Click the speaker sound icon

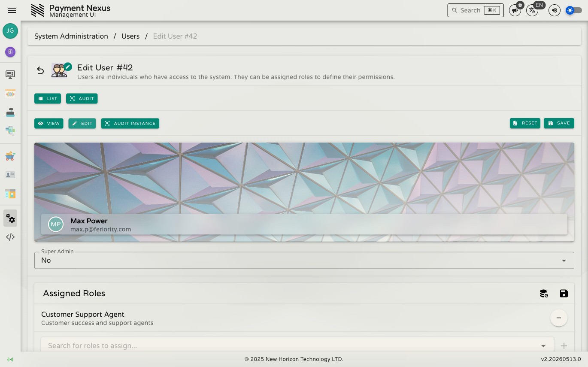(555, 10)
